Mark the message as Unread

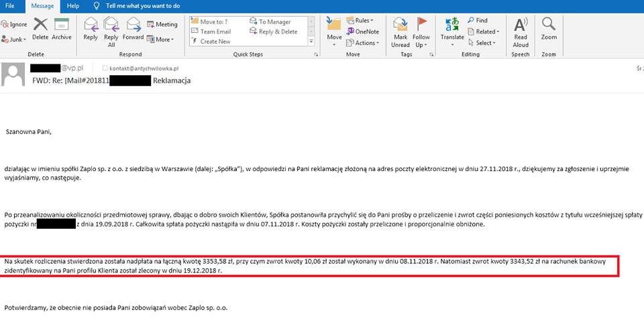(x=400, y=32)
